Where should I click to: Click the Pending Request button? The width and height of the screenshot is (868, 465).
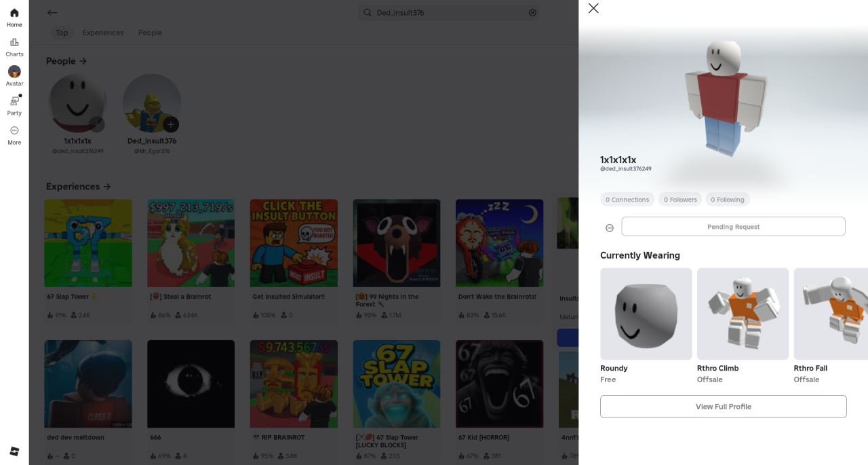[x=733, y=227]
